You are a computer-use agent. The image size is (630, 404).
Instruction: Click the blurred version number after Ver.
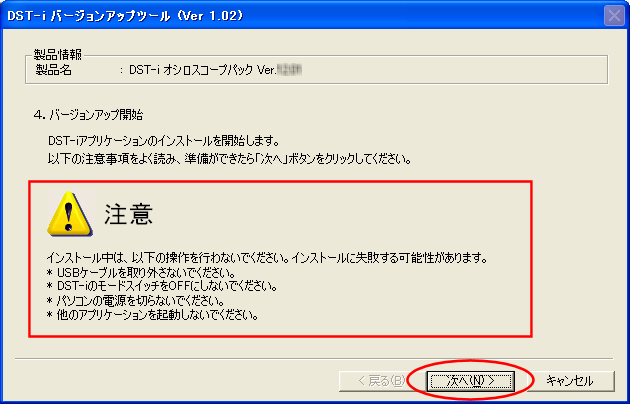coord(289,70)
